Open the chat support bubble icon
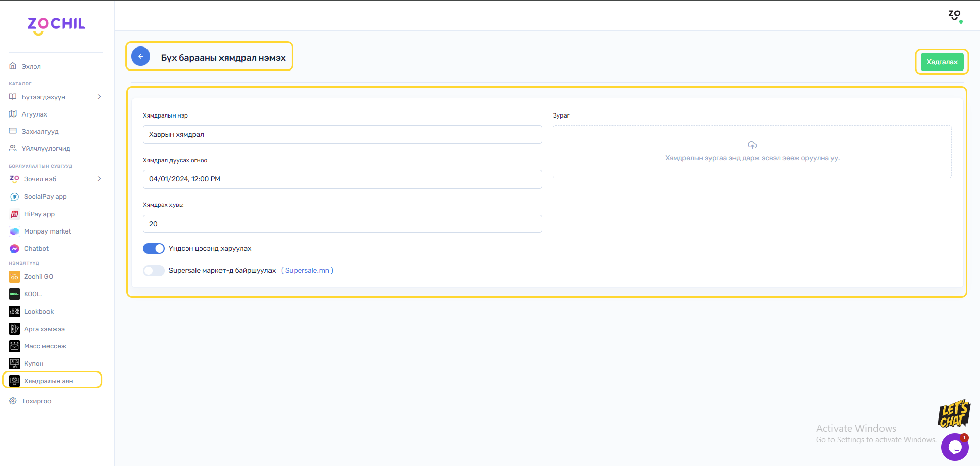Screen dimensions: 980x466 click(954, 447)
